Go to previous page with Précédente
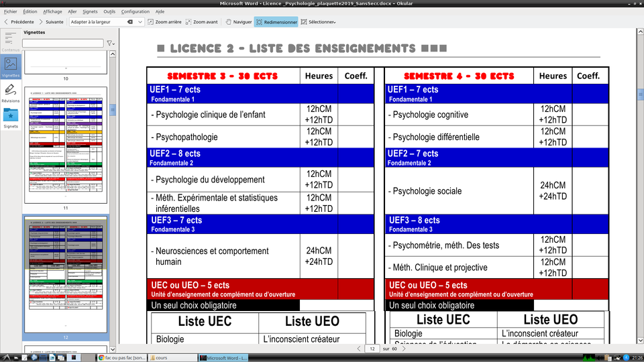 [19, 21]
